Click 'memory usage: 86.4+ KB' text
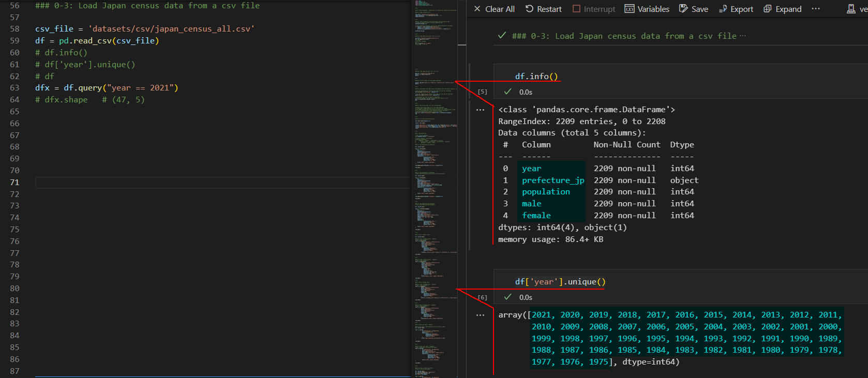The image size is (868, 378). (550, 239)
